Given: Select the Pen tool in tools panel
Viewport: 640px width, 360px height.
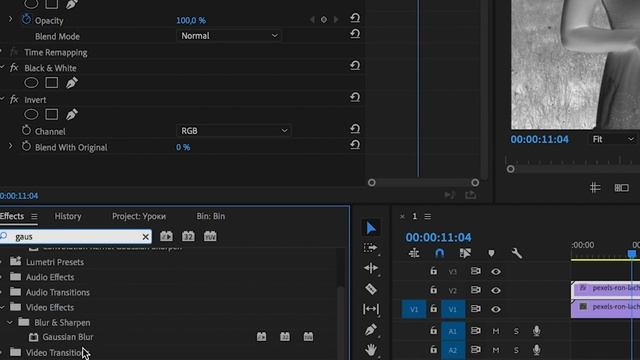Looking at the screenshot, I should coord(371,329).
